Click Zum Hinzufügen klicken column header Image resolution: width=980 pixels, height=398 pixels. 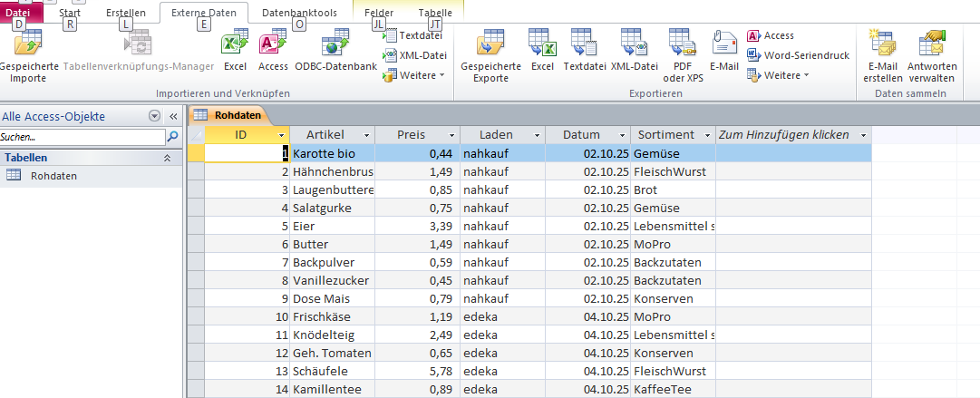(784, 135)
